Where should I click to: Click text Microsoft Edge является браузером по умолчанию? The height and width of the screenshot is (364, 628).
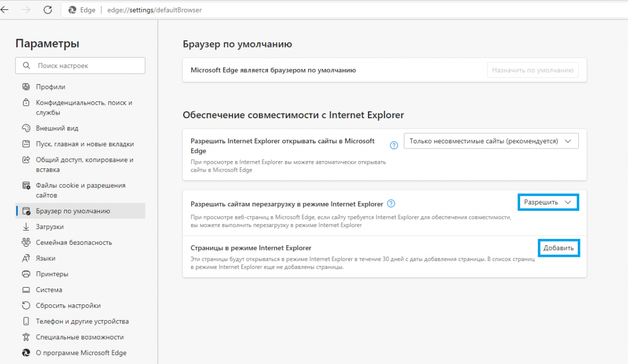[273, 70]
